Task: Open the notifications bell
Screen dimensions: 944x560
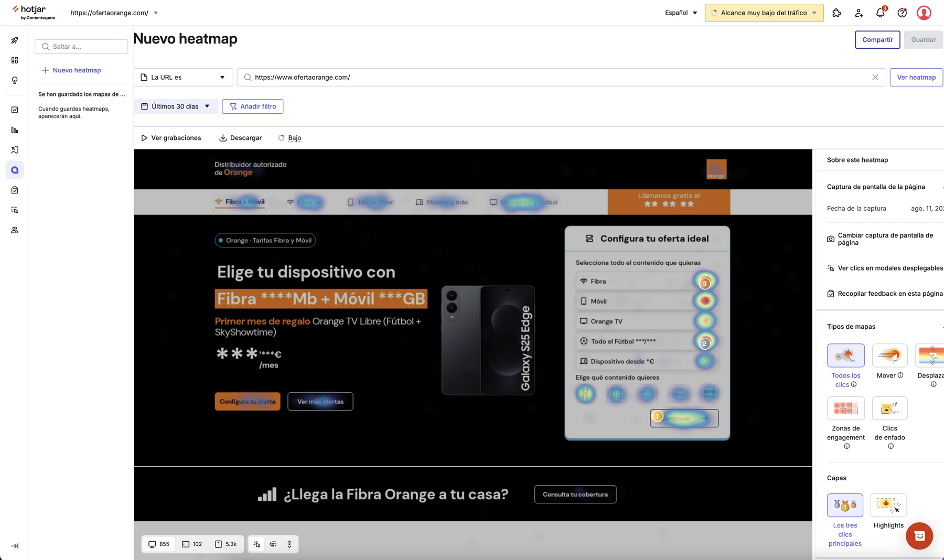Action: click(881, 13)
